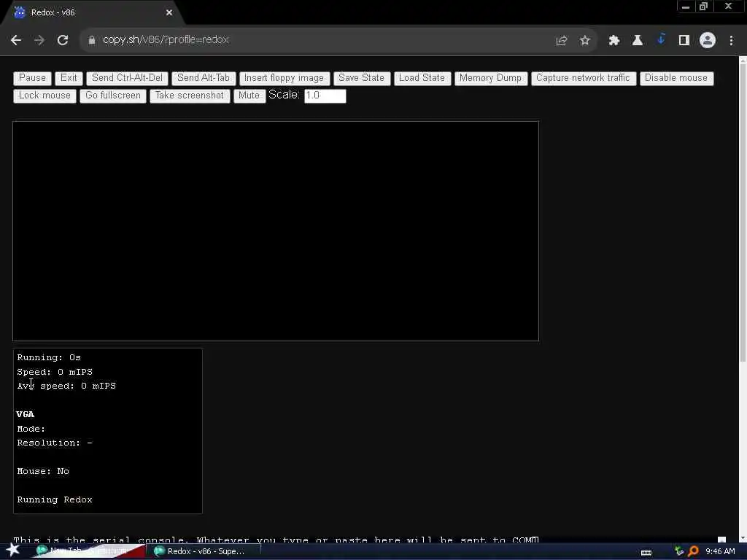Click Insert floppy image button
Viewport: 747px width, 560px height.
(x=284, y=78)
